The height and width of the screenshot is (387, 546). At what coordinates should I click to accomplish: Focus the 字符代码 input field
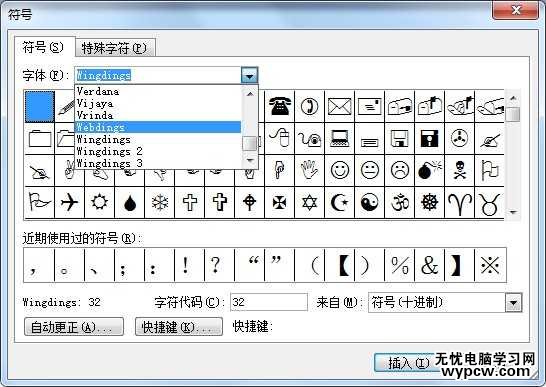point(269,302)
